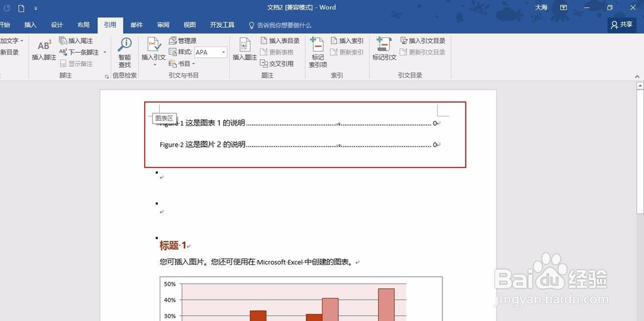Select the References tab

point(110,25)
